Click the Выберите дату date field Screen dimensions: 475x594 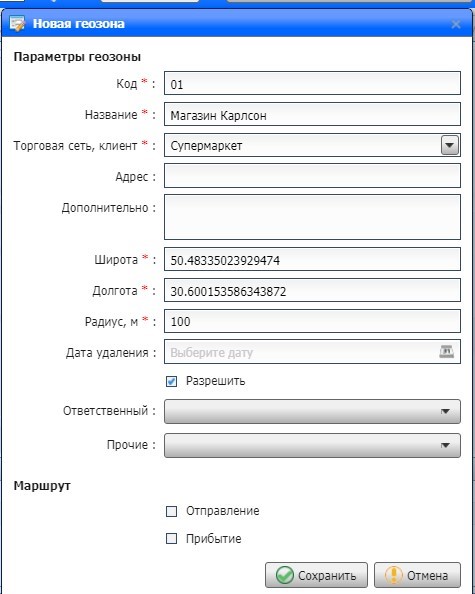(x=301, y=352)
